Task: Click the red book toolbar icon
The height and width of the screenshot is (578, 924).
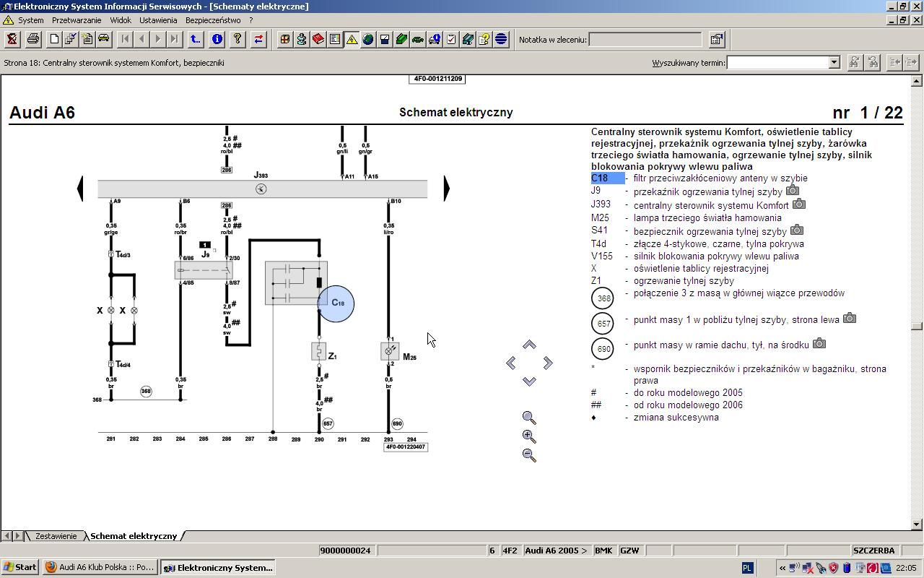Action: tap(318, 39)
